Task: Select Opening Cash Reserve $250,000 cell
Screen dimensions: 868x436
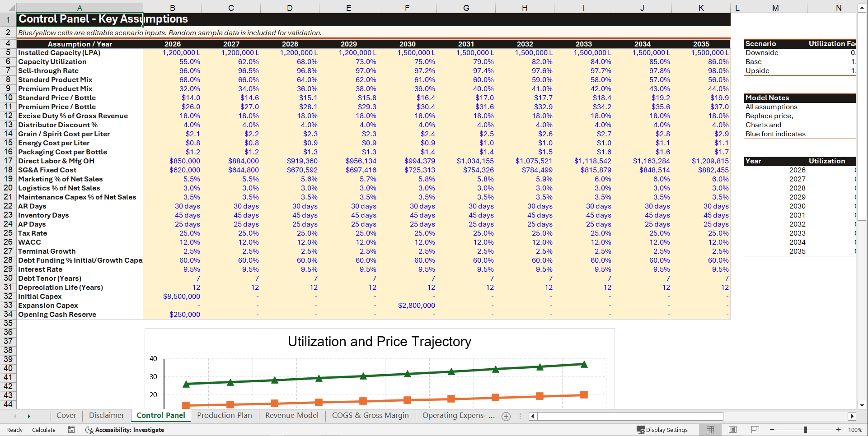Action: (172, 315)
